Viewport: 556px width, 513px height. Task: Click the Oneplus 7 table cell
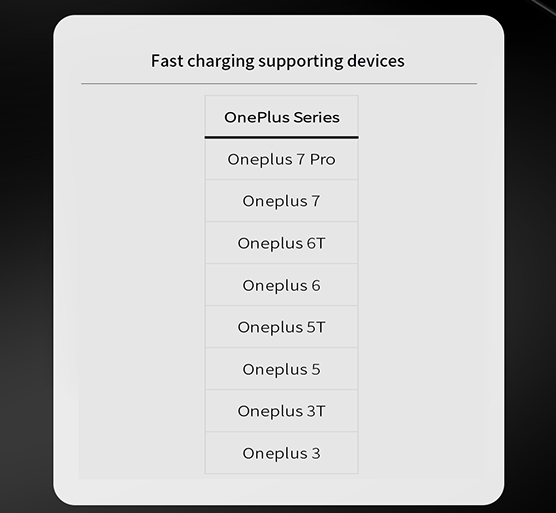(282, 201)
